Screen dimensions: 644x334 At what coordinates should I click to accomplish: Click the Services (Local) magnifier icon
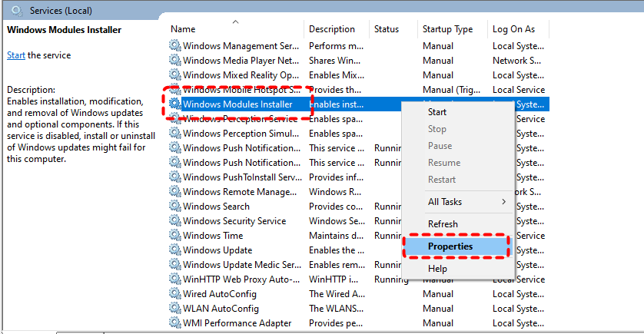(17, 11)
